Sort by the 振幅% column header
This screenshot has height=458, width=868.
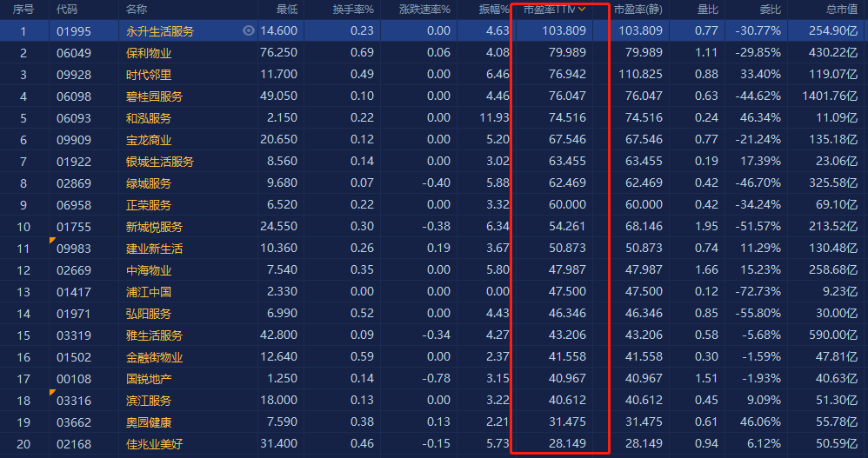pyautogui.click(x=494, y=10)
